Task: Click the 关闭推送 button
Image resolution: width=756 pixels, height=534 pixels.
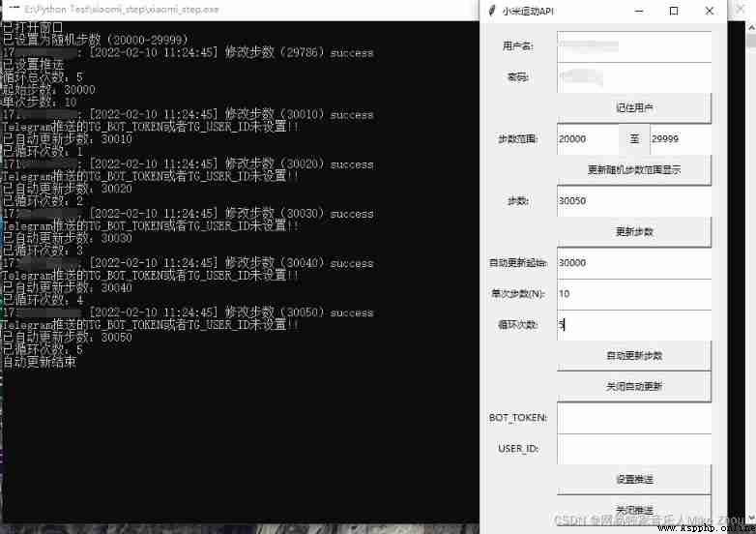Action: tap(634, 511)
